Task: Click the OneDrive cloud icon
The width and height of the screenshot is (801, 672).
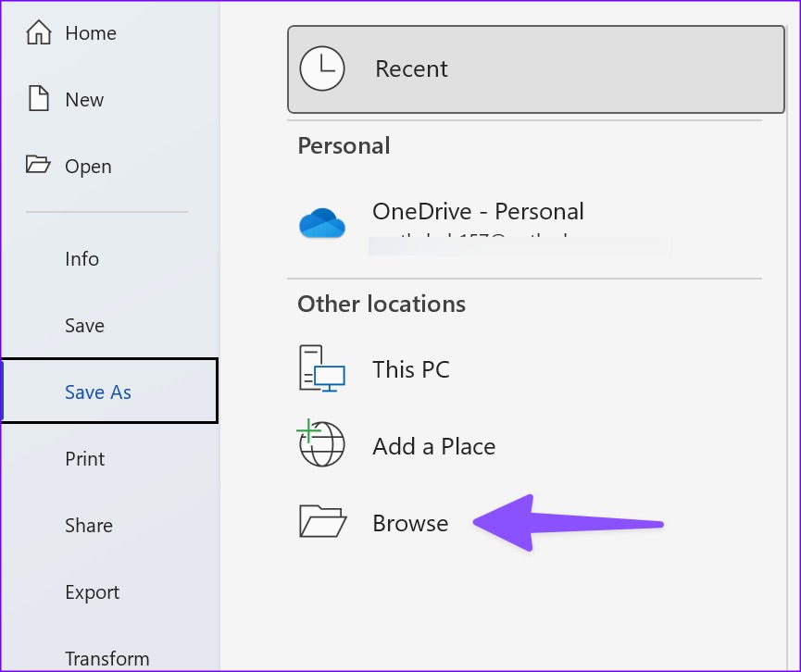Action: (322, 223)
